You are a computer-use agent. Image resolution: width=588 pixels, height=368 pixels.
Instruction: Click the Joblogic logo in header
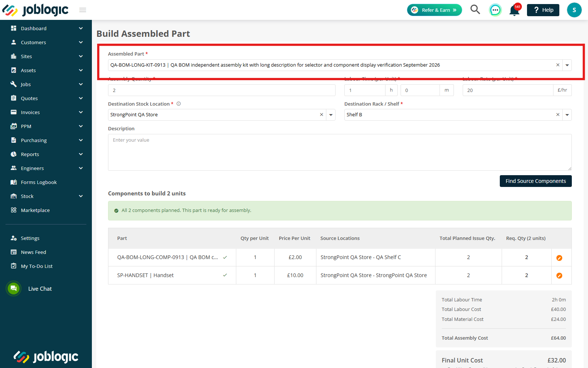(x=36, y=10)
